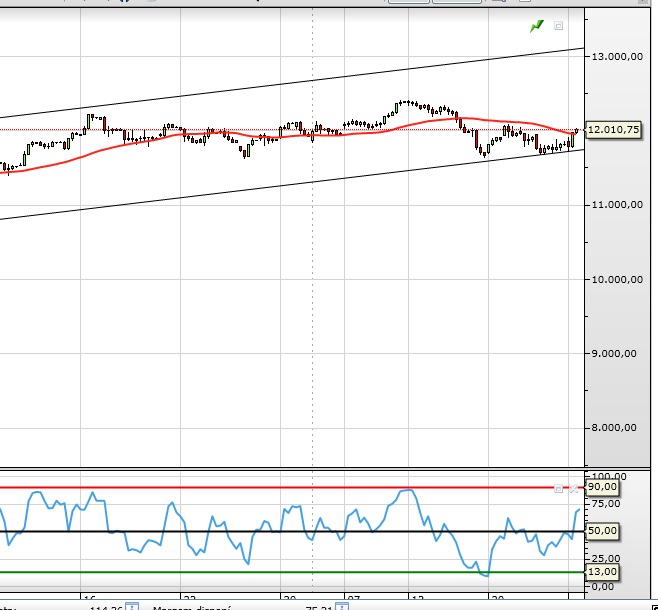658x610 pixels.
Task: Select the upper black channel trendline
Action: tap(294, 82)
